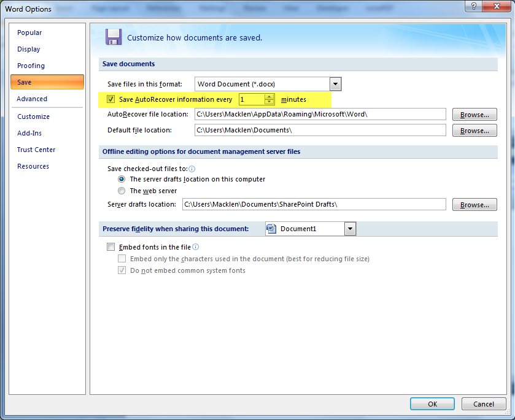
Task: Click OK to apply options
Action: [432, 404]
